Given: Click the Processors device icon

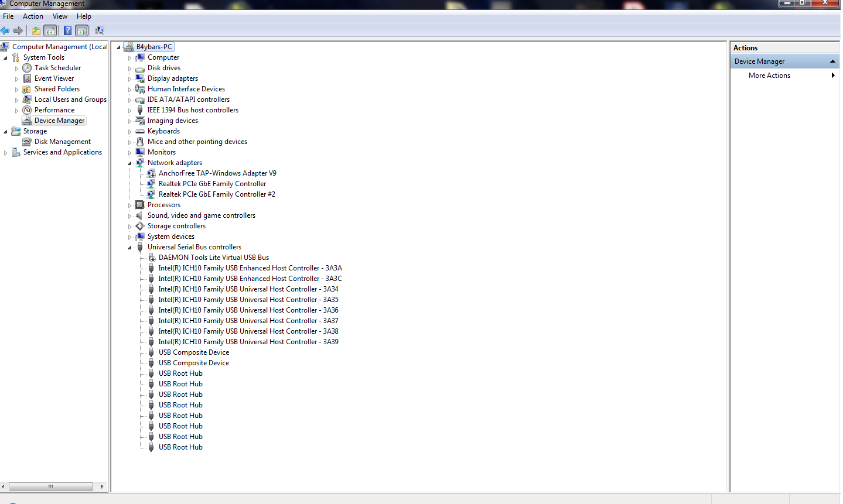Looking at the screenshot, I should pyautogui.click(x=140, y=205).
